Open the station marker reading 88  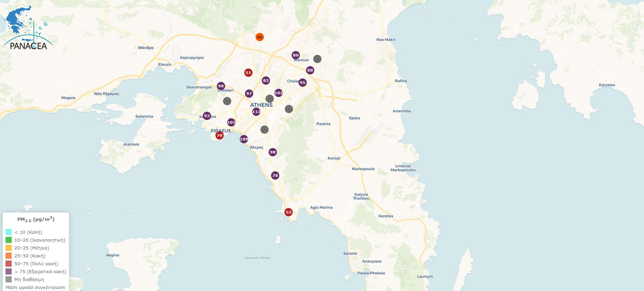(310, 70)
